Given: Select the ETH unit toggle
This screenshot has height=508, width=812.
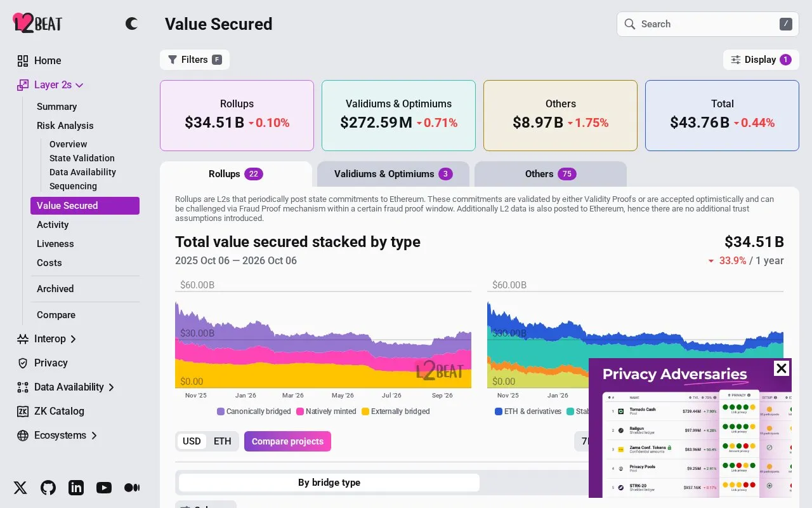Looking at the screenshot, I should [222, 441].
